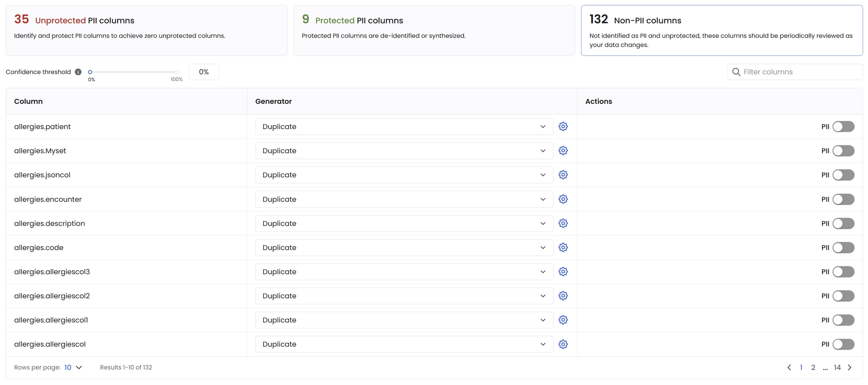Open generator settings gear for allergies.patient
This screenshot has height=385, width=868.
pyautogui.click(x=563, y=127)
